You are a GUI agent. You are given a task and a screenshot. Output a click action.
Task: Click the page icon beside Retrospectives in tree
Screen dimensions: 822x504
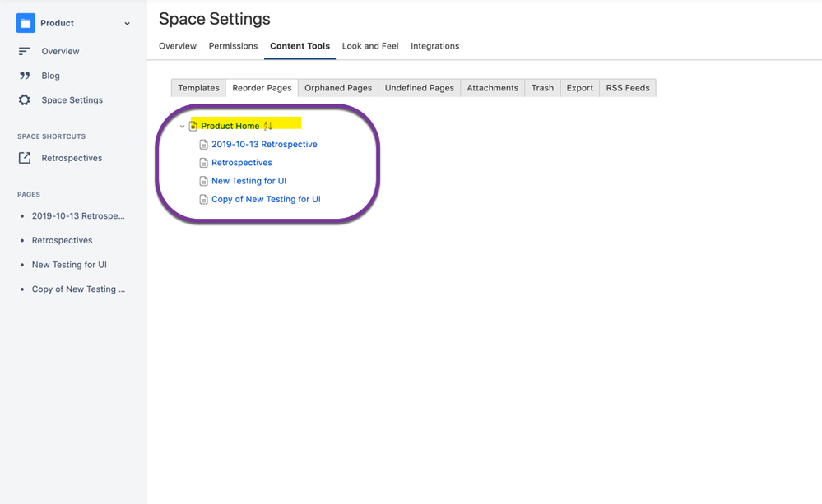[203, 163]
